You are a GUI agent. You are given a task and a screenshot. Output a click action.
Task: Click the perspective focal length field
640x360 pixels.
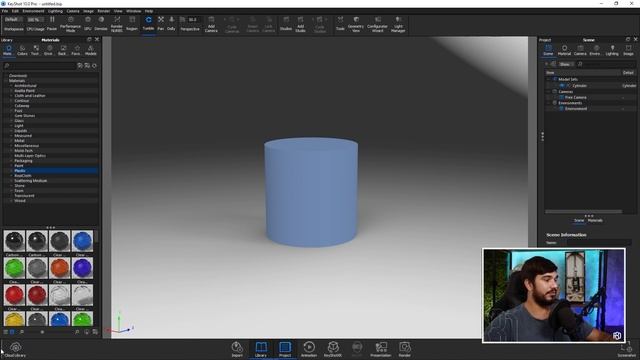tap(193, 20)
